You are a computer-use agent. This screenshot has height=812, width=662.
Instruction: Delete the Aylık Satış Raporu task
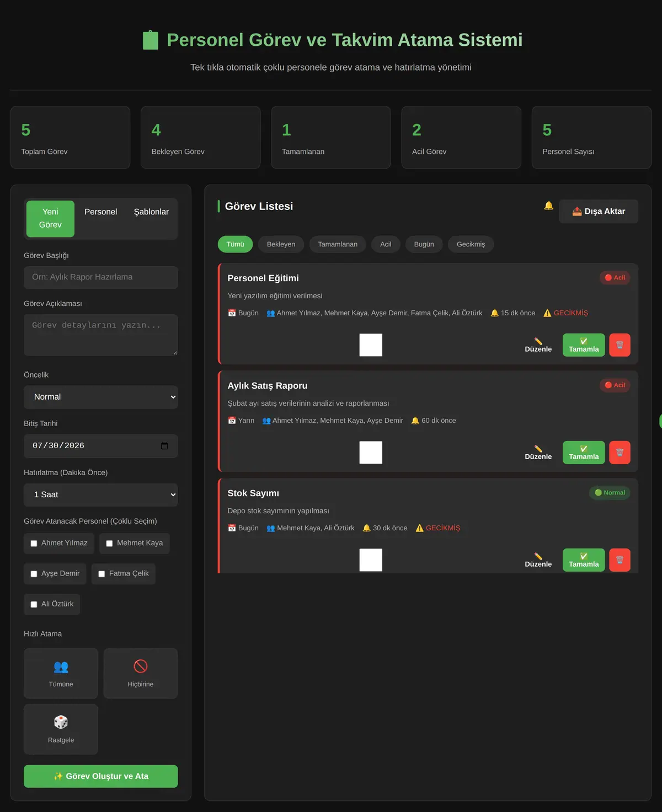click(620, 453)
